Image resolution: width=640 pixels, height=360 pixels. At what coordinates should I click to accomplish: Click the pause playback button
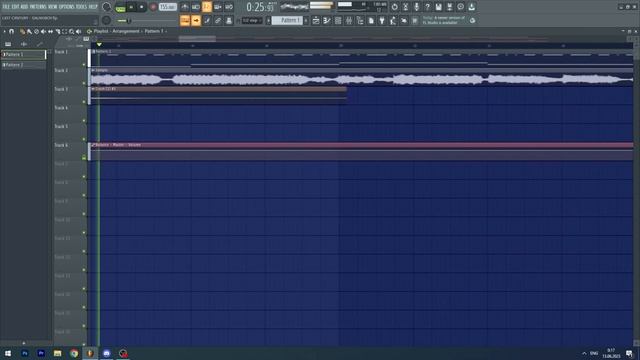131,7
